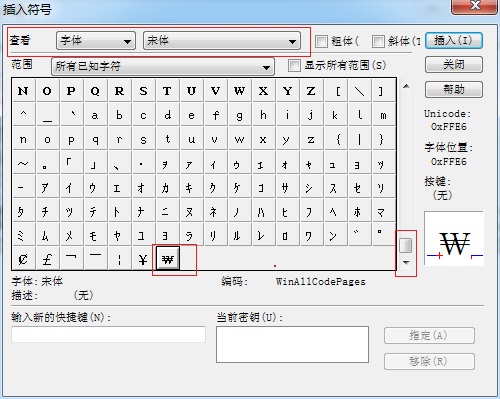Screen dimensions: 500x399
Task: Select the broken bar ¦ symbol cell
Action: 119,259
